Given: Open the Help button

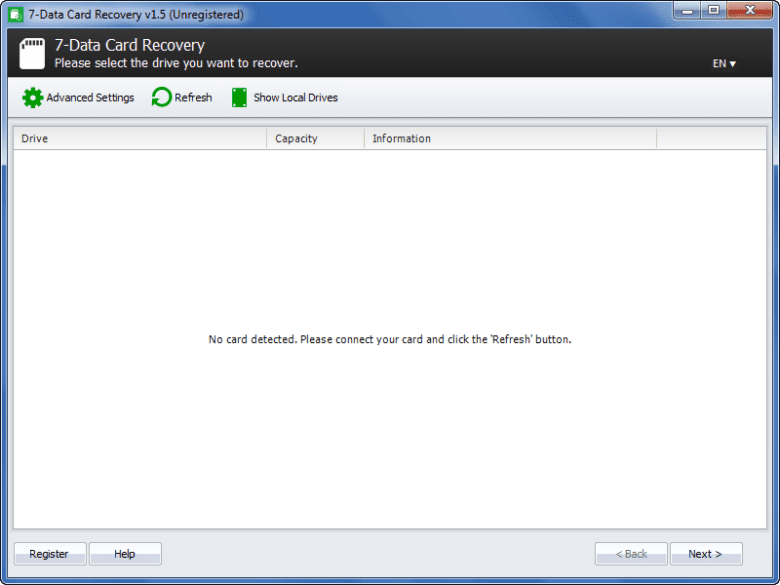Looking at the screenshot, I should pos(125,554).
